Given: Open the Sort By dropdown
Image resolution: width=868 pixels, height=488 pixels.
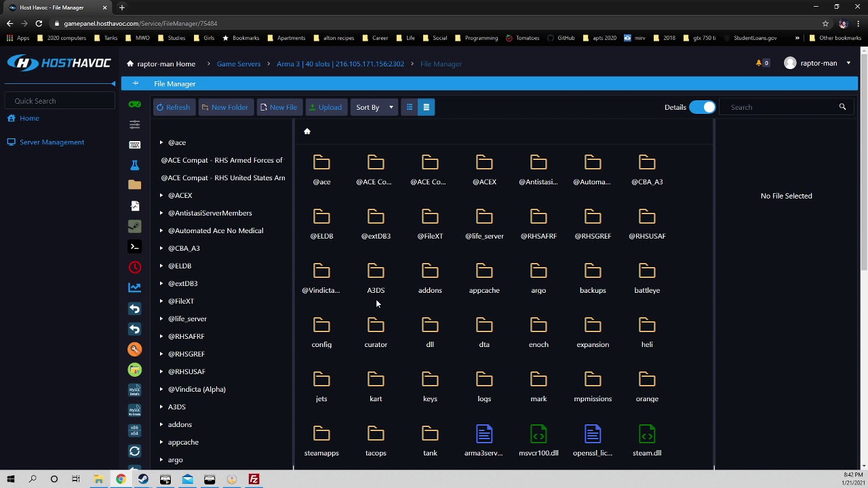Looking at the screenshot, I should pos(374,107).
